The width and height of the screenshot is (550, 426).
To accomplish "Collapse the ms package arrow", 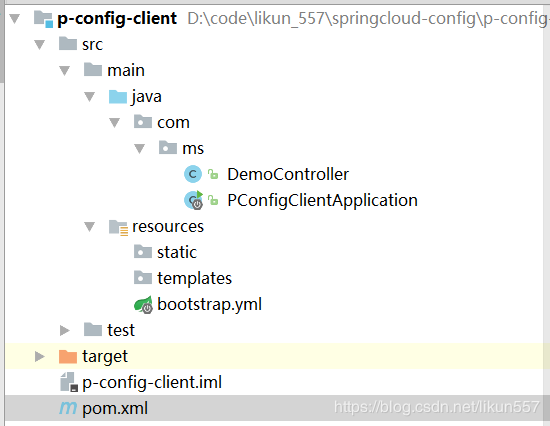I will [x=139, y=148].
